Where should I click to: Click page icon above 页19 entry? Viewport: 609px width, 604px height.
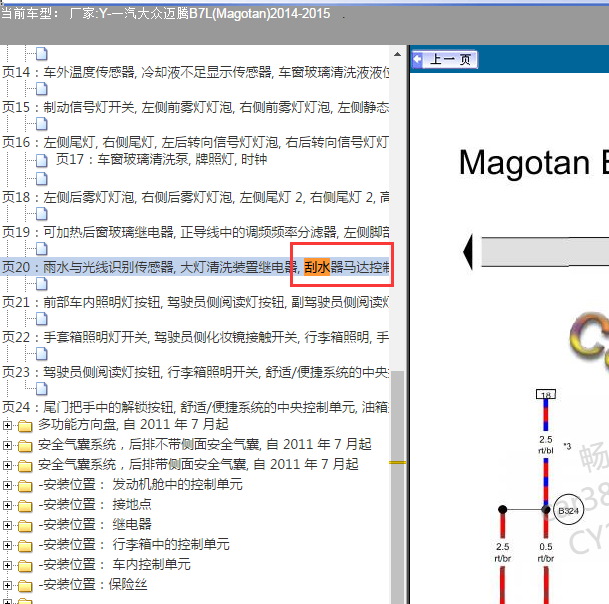(42, 214)
